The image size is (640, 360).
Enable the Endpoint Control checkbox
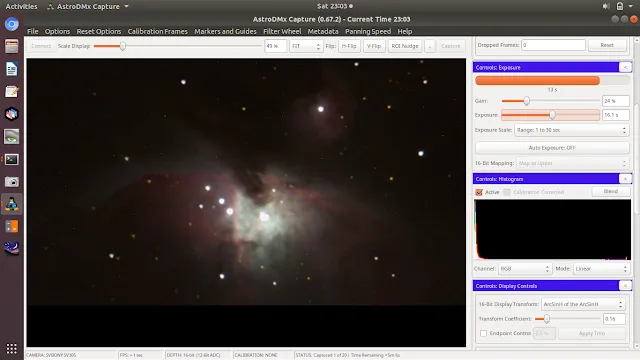484,333
